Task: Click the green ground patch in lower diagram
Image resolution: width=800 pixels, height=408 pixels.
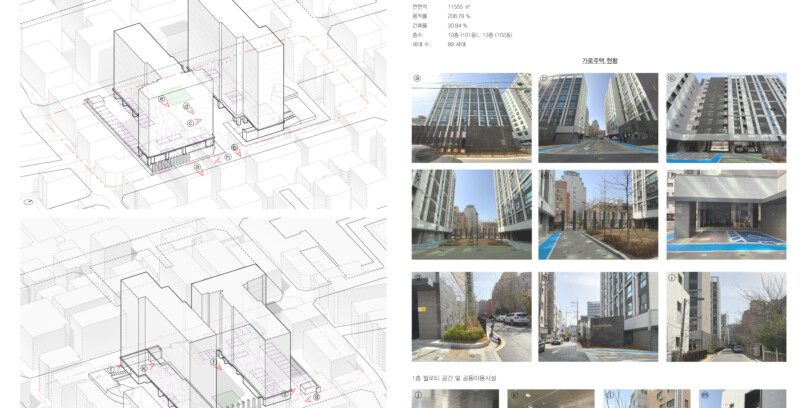Action: pyautogui.click(x=229, y=398)
